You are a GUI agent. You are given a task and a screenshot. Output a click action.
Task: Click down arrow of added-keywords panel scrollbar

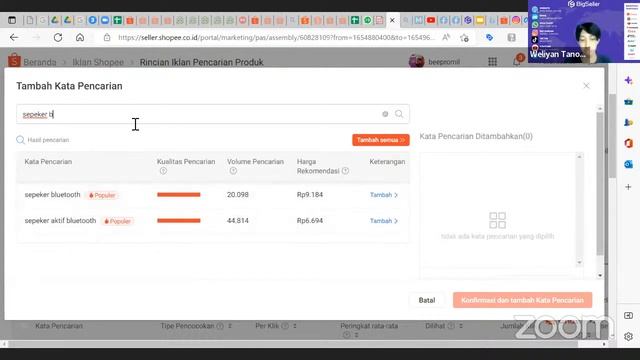[x=579, y=262]
